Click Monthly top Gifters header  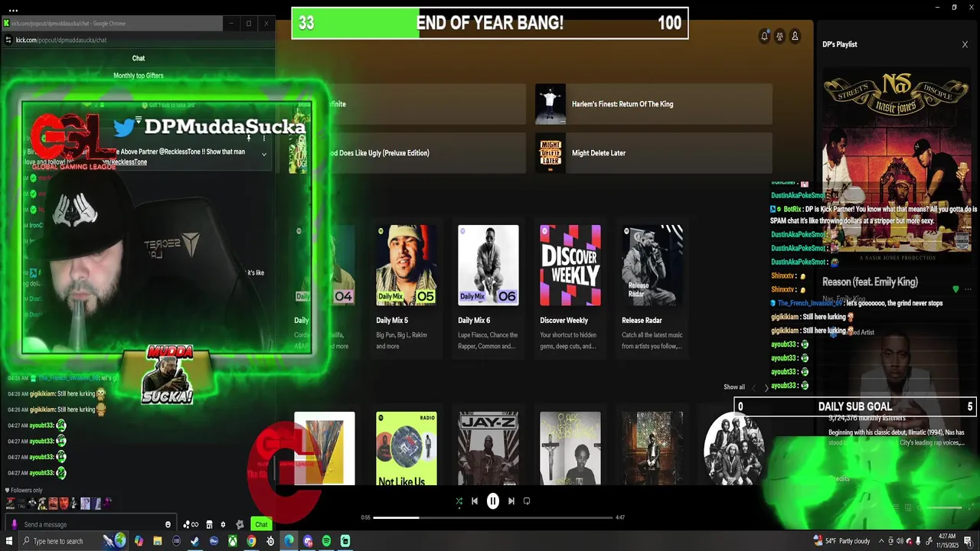point(139,76)
